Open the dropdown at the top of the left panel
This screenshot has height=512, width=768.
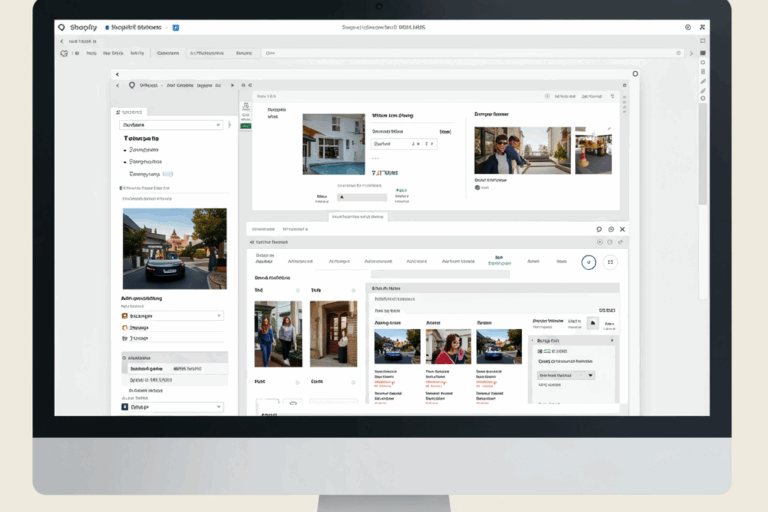pyautogui.click(x=171, y=125)
